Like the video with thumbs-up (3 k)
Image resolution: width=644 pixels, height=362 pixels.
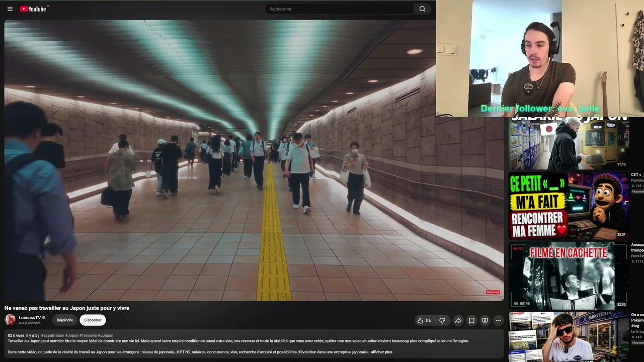pos(424,320)
